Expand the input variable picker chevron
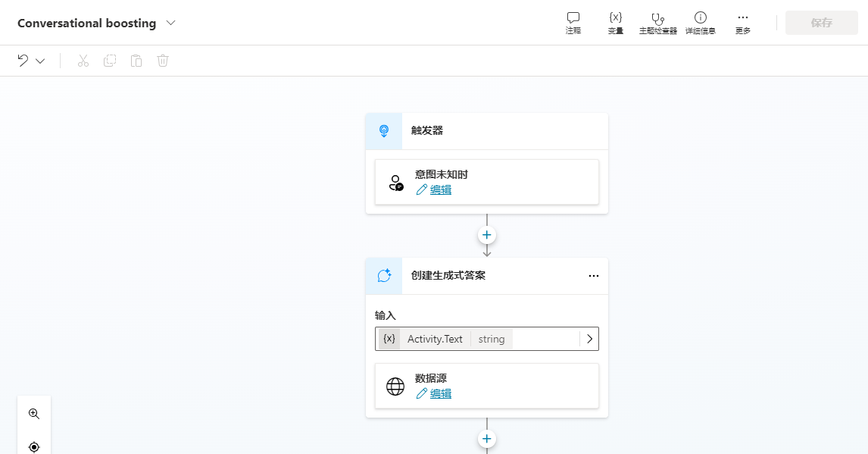The image size is (868, 454). [589, 339]
